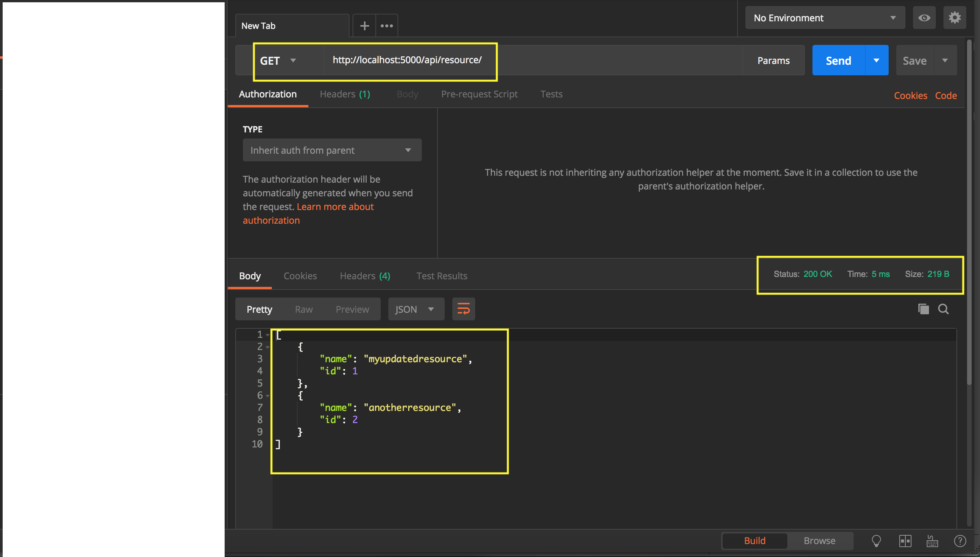Toggle the line wrap icon in response
The height and width of the screenshot is (557, 980).
pyautogui.click(x=463, y=309)
